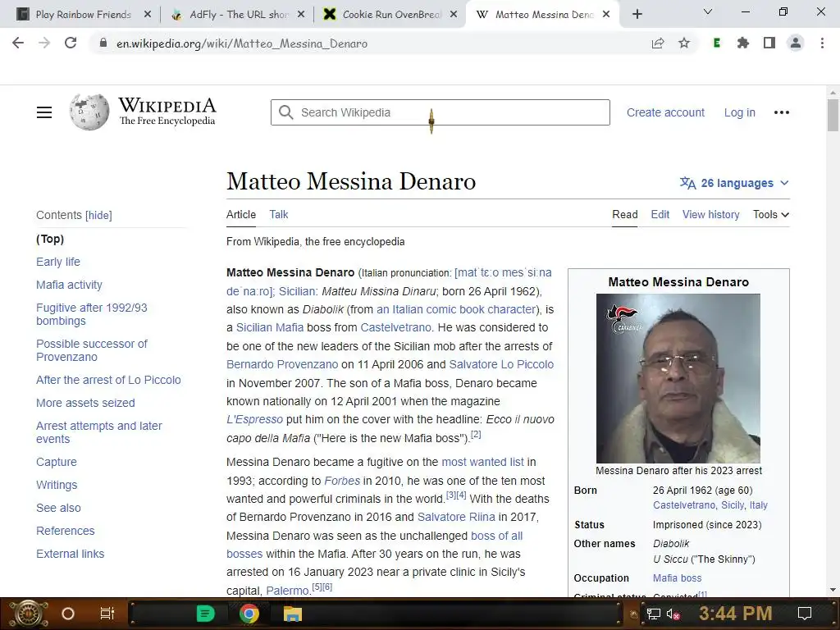The width and height of the screenshot is (840, 630).
Task: Select the Article tab
Action: 241,214
